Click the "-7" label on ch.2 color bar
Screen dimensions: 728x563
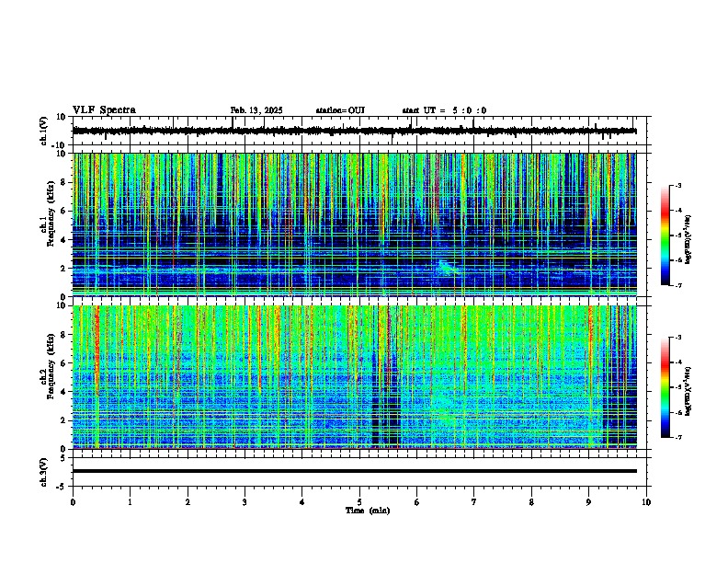[678, 437]
